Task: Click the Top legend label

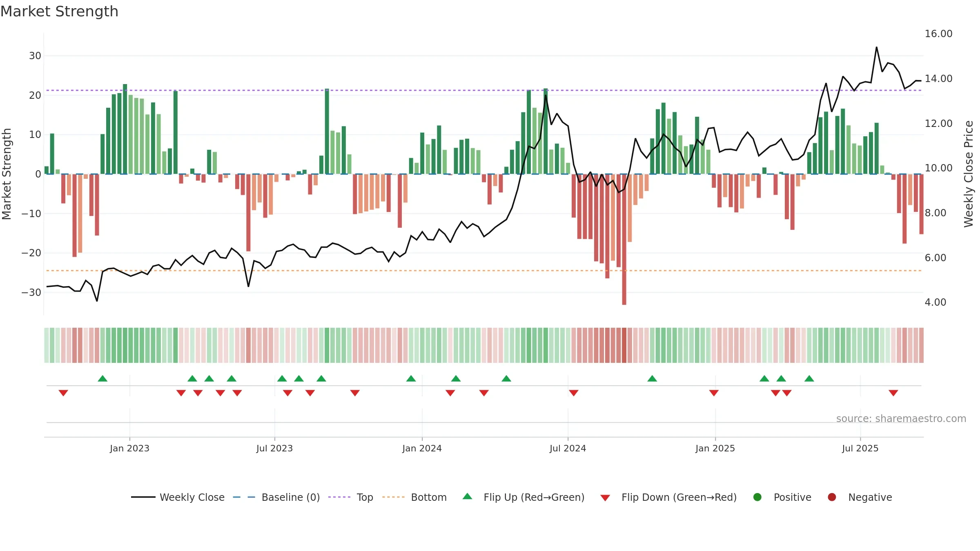Action: (365, 498)
